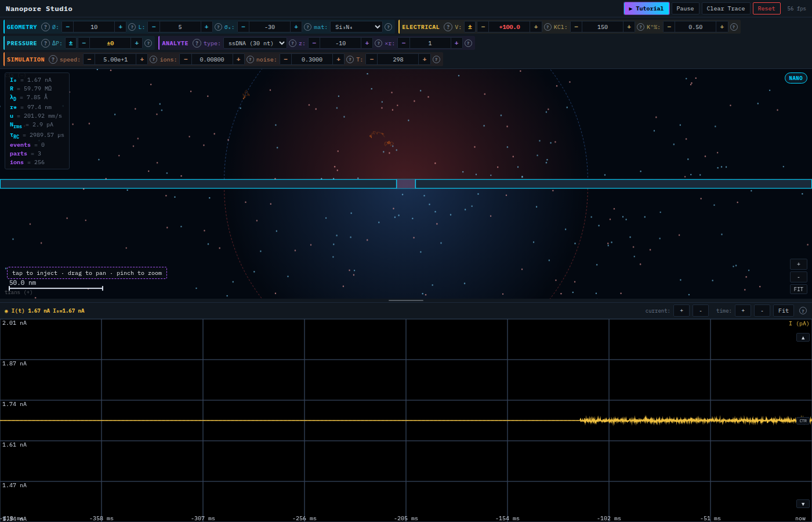Click the nanopore opening in membrane
The image size is (812, 522).
click(x=406, y=184)
